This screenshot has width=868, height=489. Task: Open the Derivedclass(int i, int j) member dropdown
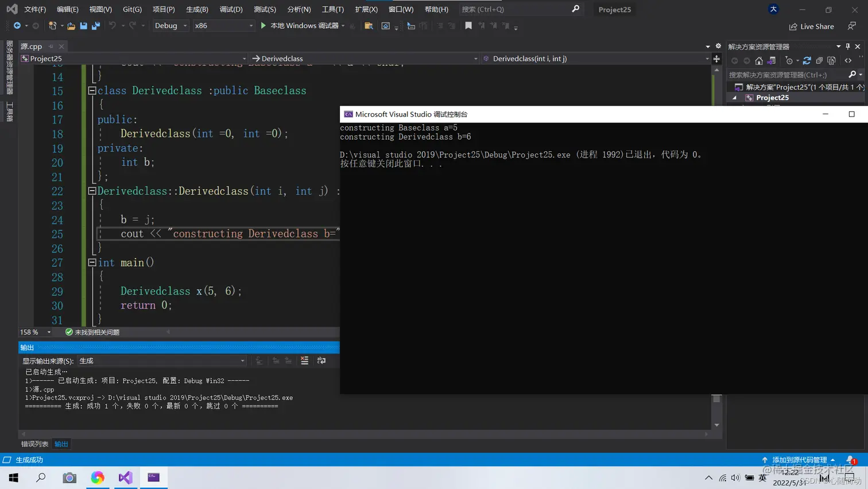[x=596, y=59]
